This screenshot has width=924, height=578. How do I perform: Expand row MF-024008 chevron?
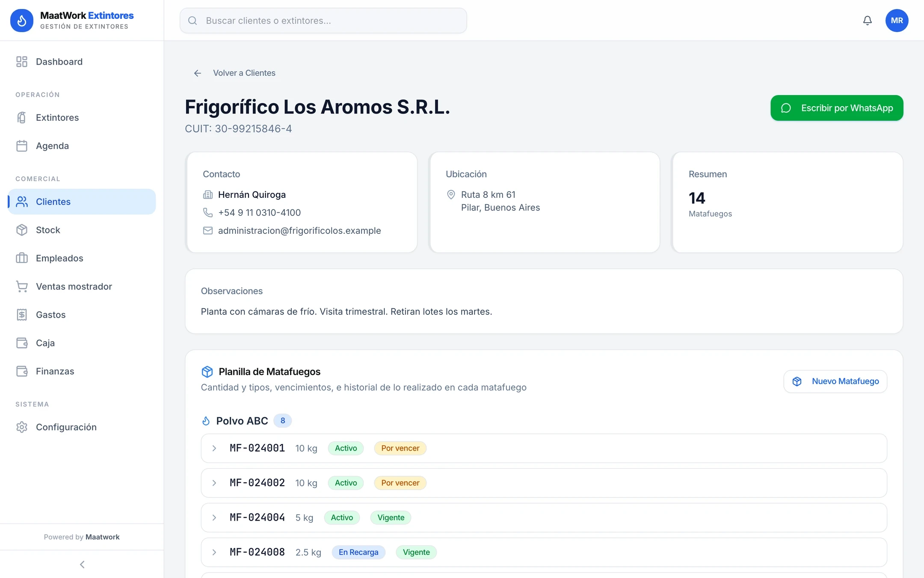[x=214, y=552]
